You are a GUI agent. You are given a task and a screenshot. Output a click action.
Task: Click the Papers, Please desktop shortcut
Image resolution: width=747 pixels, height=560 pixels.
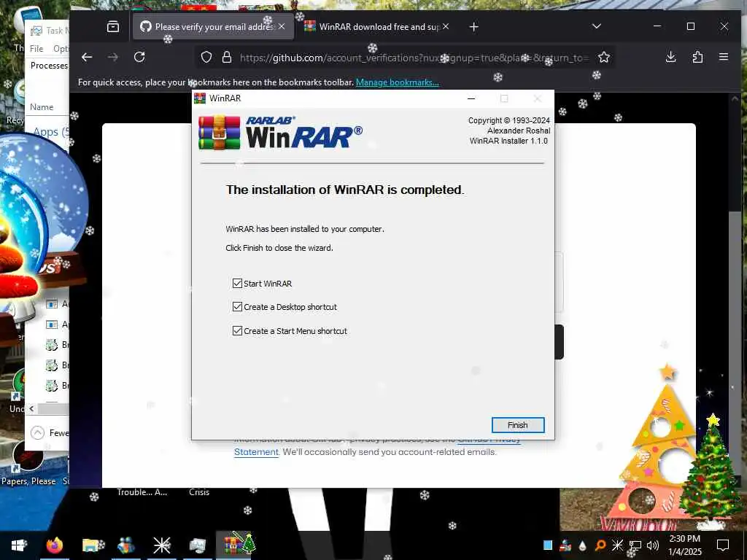[28, 464]
